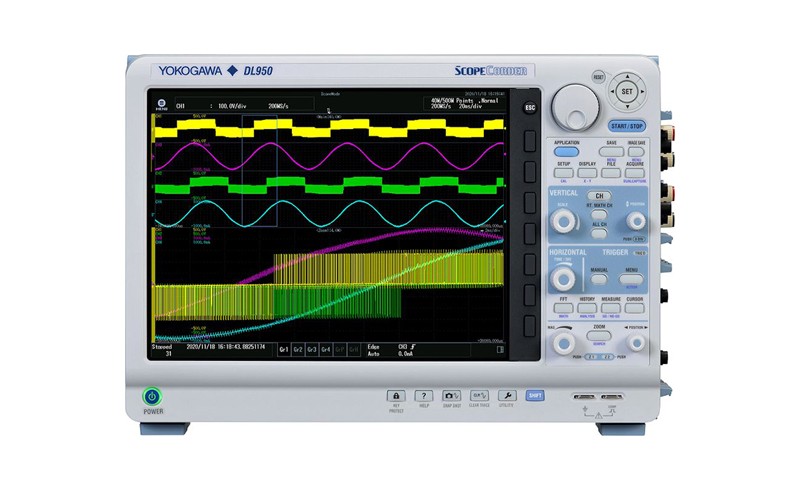The width and height of the screenshot is (800, 500).
Task: Click the right arrow around SET
Action: click(x=642, y=92)
